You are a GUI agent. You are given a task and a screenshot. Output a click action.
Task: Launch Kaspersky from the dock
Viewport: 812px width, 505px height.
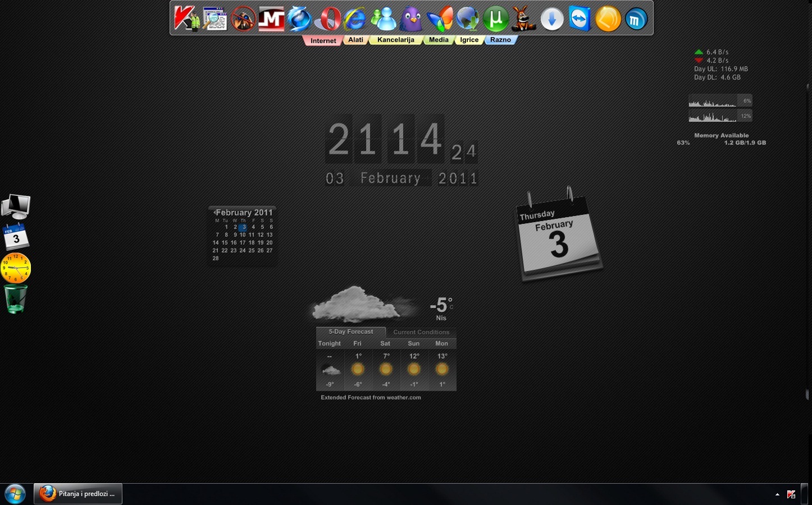pos(187,19)
